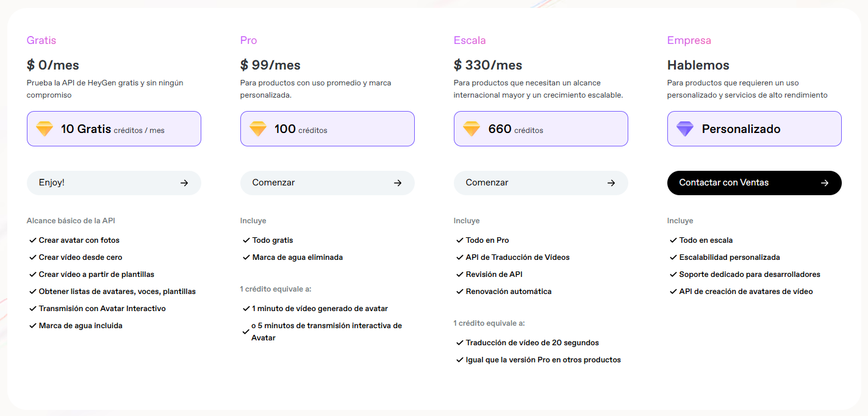Click the checkmark next to Renovación automática
This screenshot has height=416, width=868.
(460, 292)
